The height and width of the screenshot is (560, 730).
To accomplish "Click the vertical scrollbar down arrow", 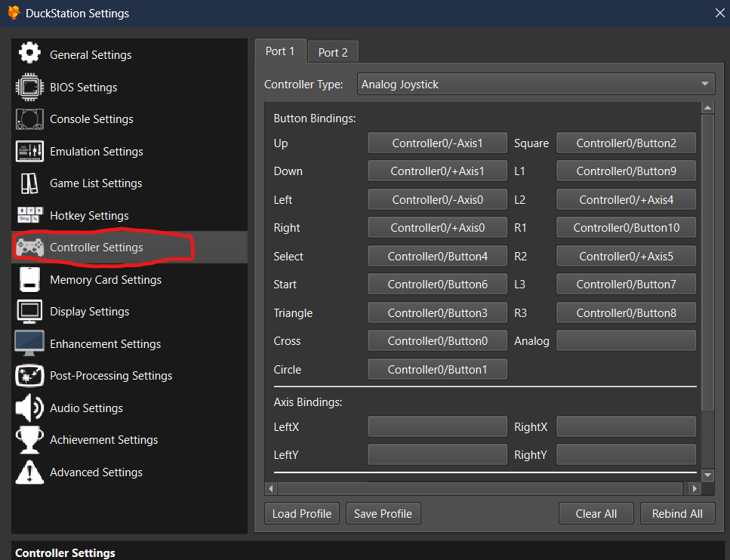I will tap(707, 475).
